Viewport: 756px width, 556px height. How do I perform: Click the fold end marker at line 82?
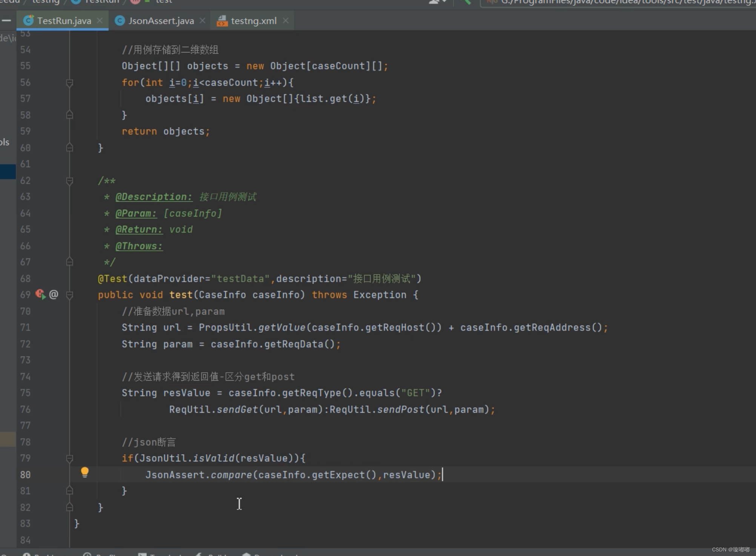tap(69, 507)
